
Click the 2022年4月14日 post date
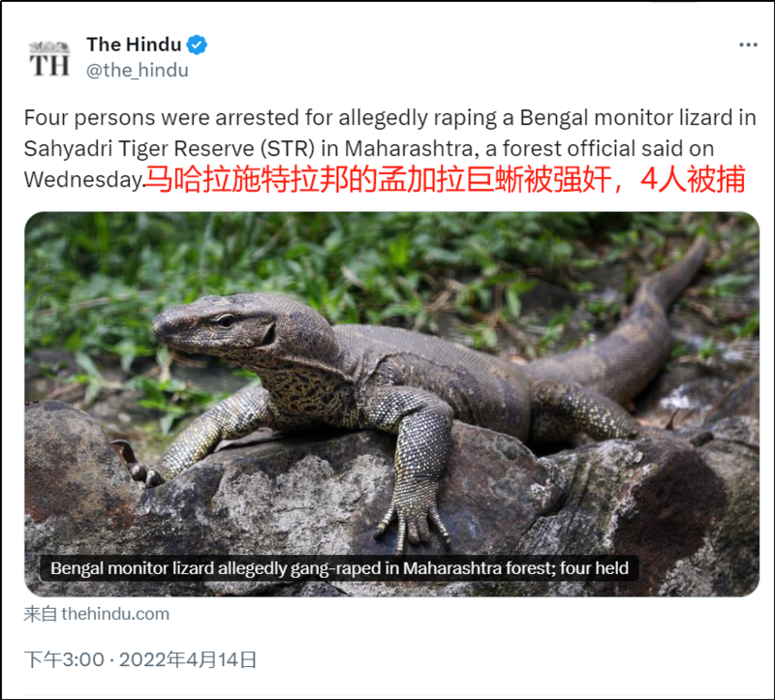coord(188,659)
